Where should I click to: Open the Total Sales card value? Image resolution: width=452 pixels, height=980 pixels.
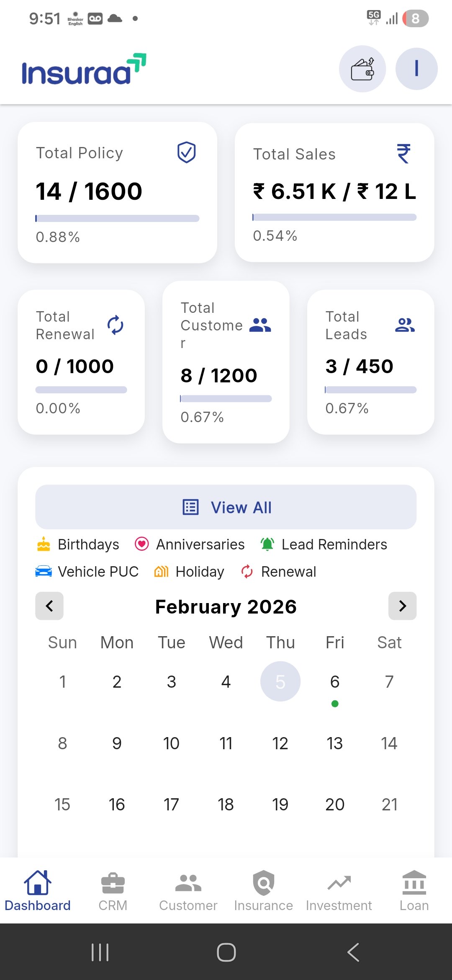coord(334,191)
